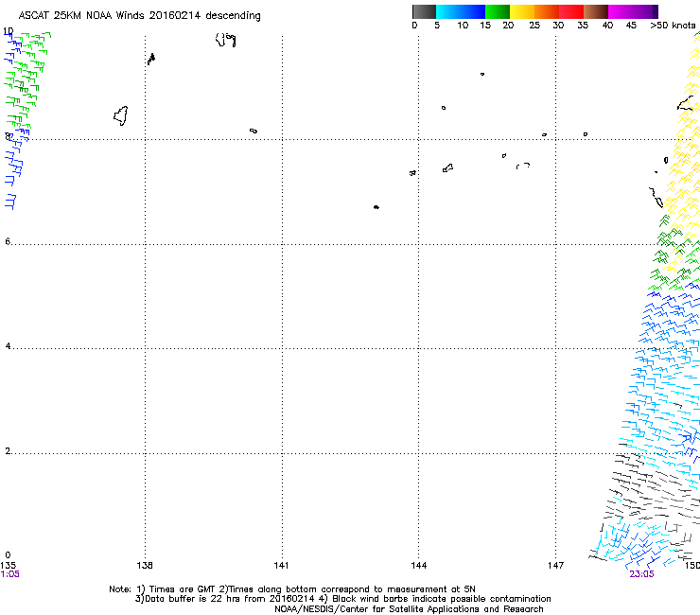Click the '>50 knots' legend label
700x615 pixels.
click(x=673, y=26)
